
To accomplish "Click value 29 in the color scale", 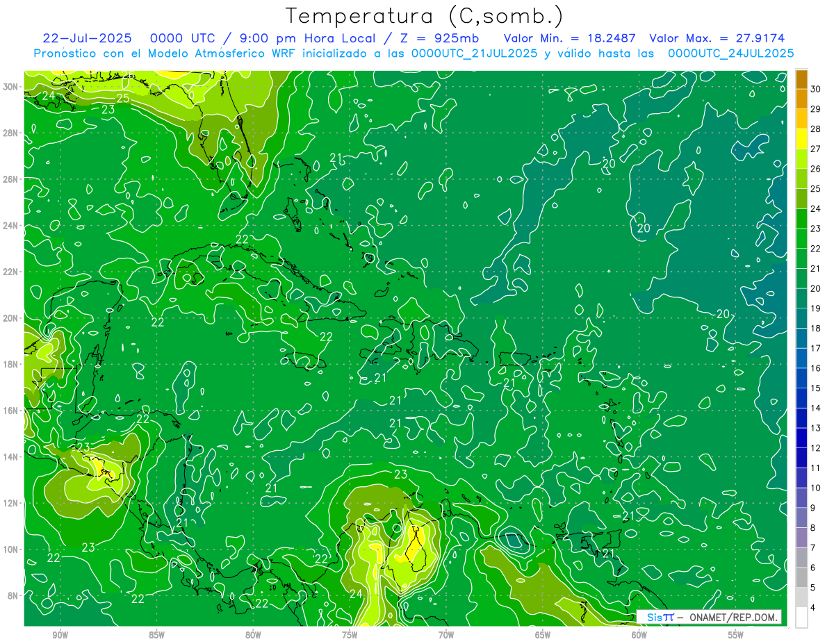I will tap(816, 109).
